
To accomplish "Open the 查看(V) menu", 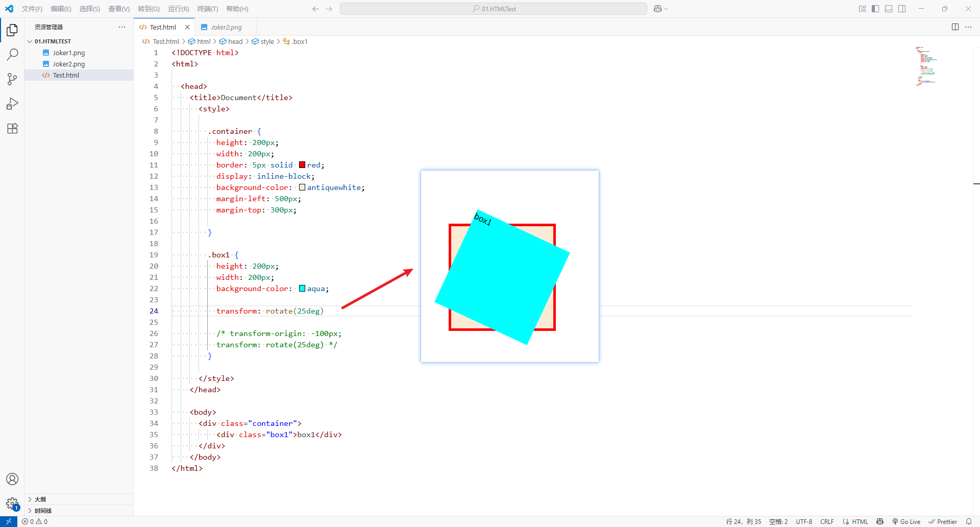I will coord(119,9).
